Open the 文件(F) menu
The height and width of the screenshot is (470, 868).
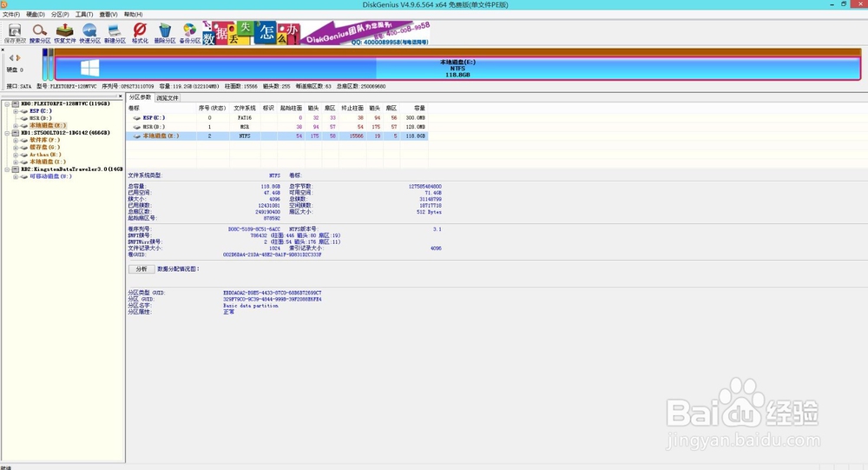point(11,15)
